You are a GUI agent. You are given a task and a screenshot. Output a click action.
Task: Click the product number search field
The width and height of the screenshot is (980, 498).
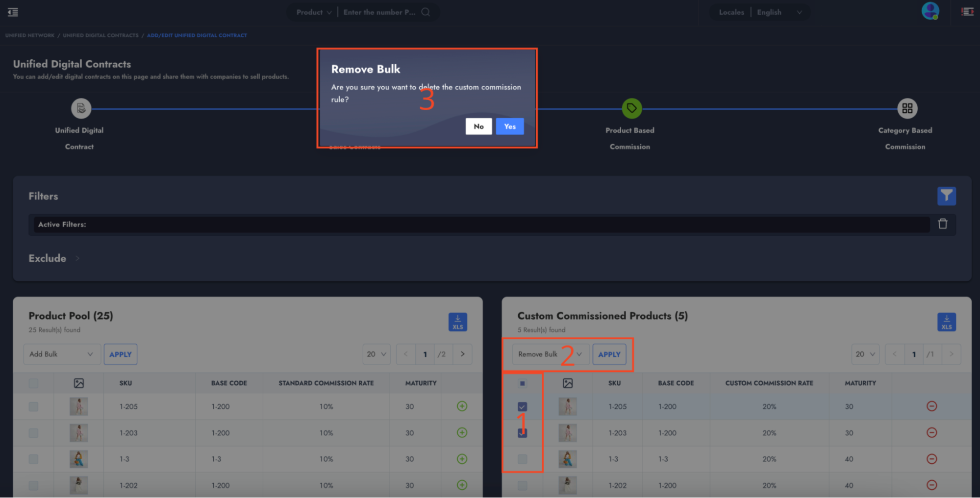click(379, 12)
